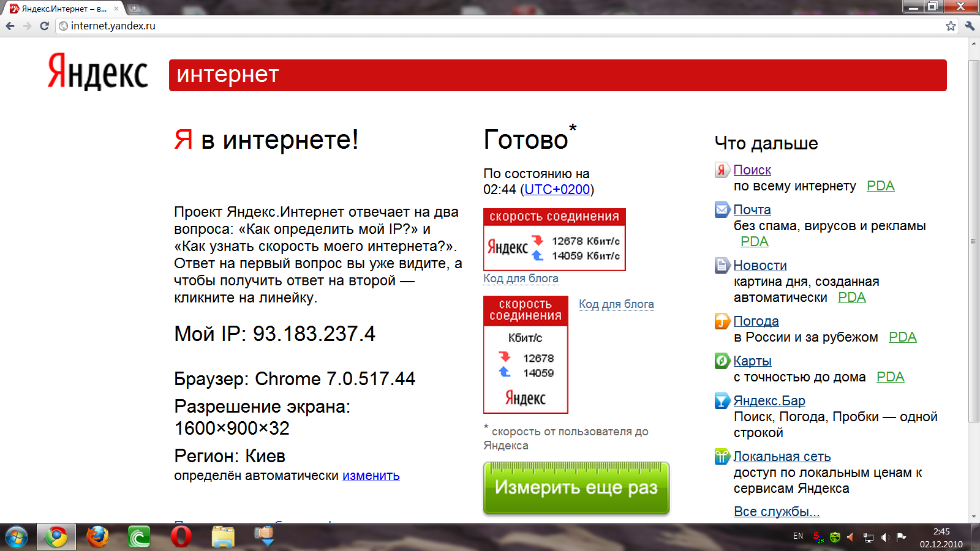Open the PDA link under Почта

[x=754, y=241]
